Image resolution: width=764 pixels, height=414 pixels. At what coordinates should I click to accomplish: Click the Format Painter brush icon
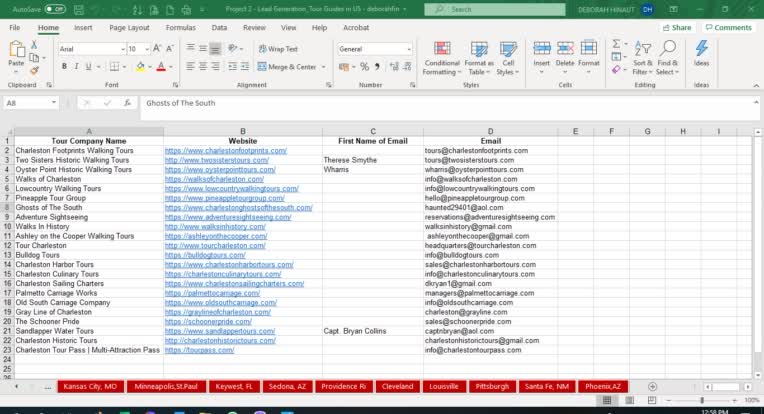[x=34, y=71]
